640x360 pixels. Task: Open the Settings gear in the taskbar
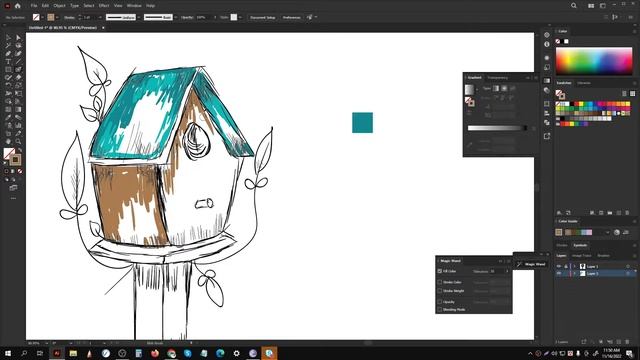click(236, 353)
